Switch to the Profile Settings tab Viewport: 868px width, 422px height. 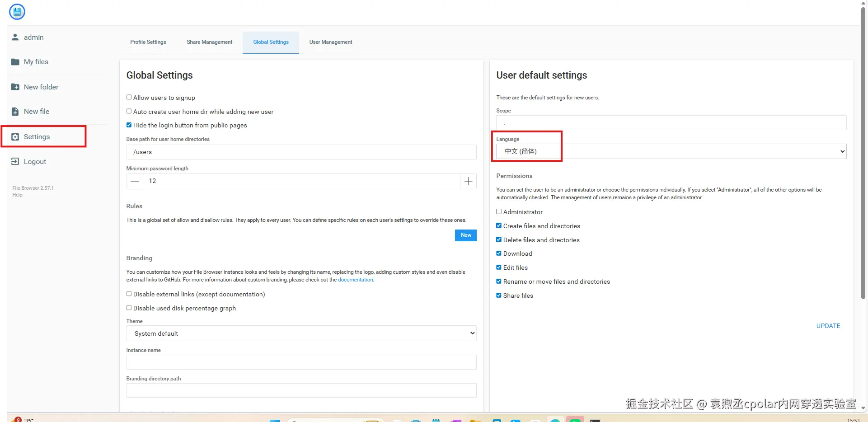click(148, 42)
